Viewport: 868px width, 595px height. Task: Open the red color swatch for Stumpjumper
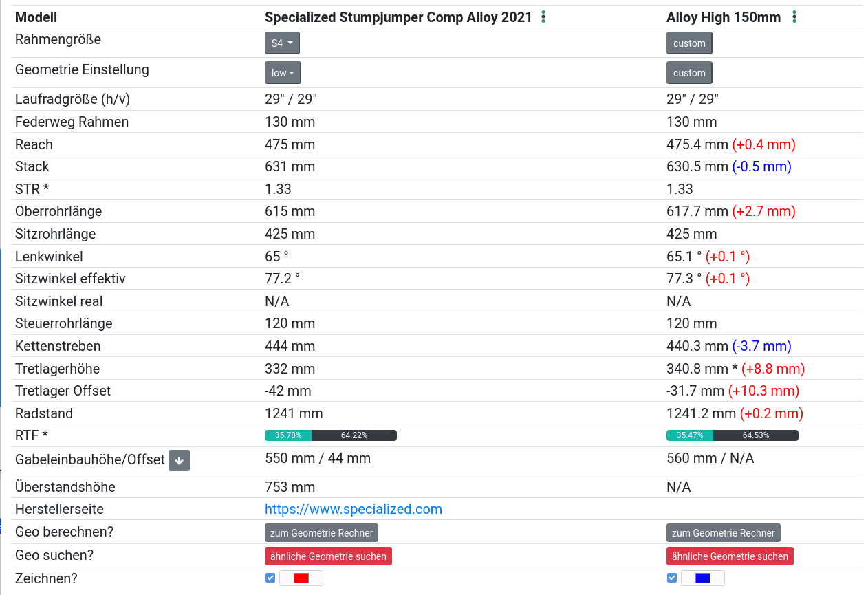click(301, 578)
